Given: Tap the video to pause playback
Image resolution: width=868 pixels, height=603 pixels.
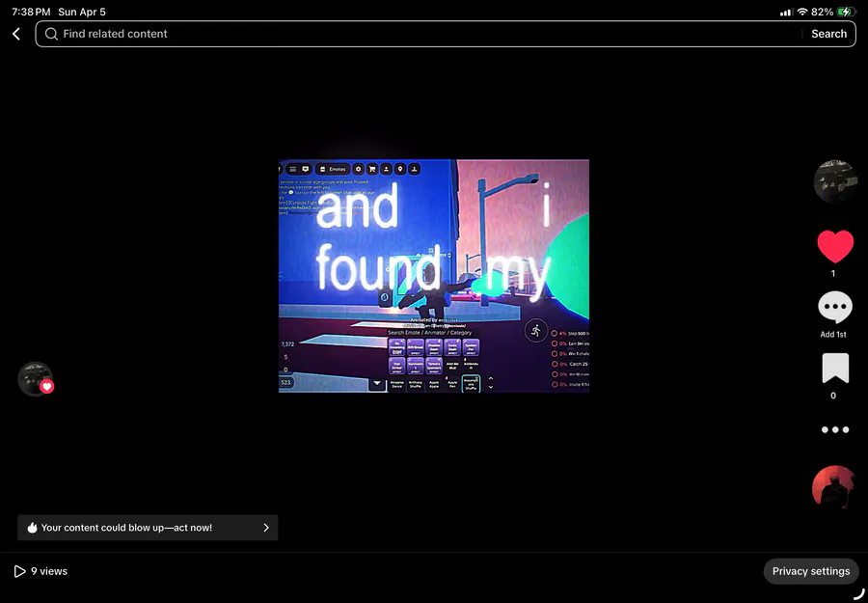Looking at the screenshot, I should [x=434, y=276].
